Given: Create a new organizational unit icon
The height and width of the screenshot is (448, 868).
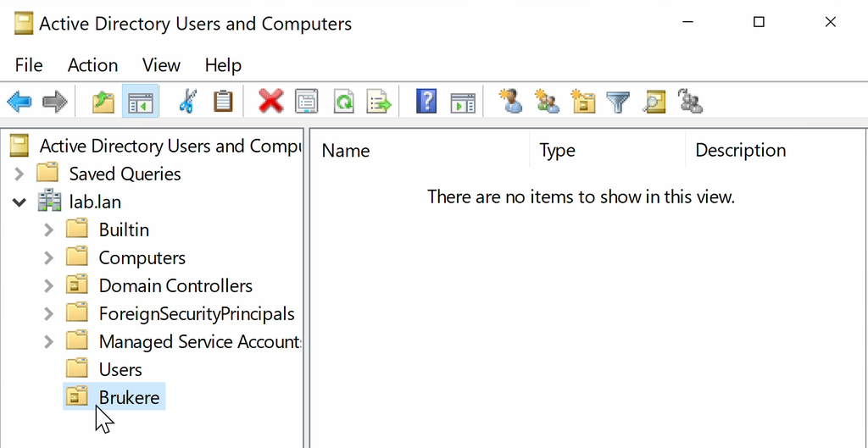Looking at the screenshot, I should [x=583, y=102].
